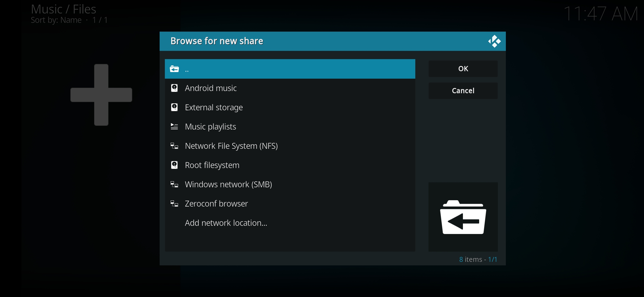
Task: Click the parent folder back-arrow icon
Action: coord(174,69)
